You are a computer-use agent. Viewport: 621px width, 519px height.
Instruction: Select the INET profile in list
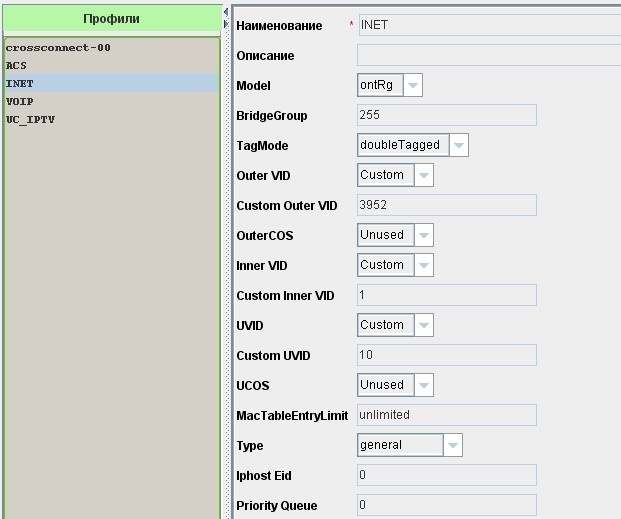click(20, 83)
